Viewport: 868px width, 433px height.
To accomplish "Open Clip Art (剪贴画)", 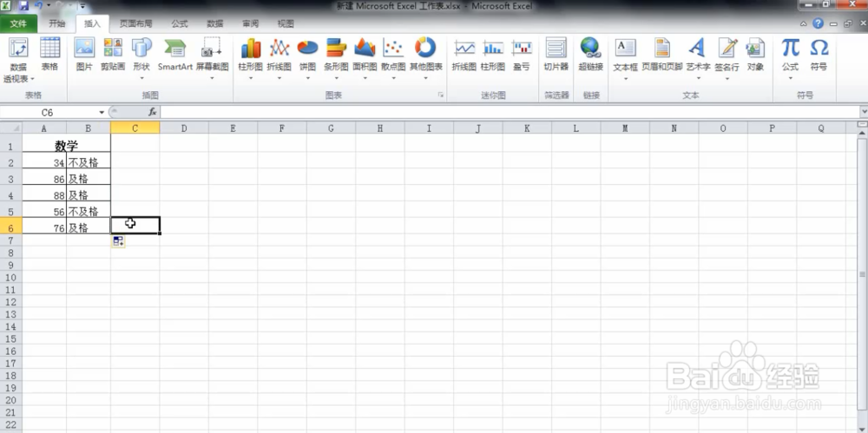I will [x=113, y=55].
